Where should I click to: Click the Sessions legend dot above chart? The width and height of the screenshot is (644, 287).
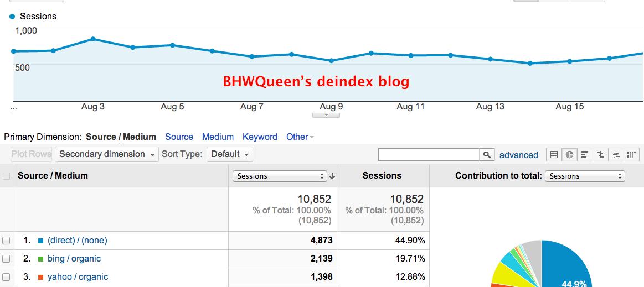point(12,17)
